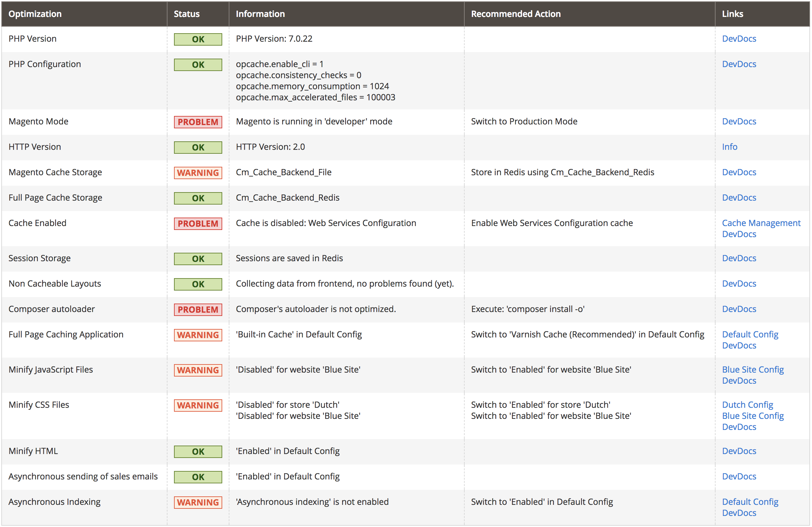Open DevDocs link for PHP Version
This screenshot has height=527, width=812.
(x=739, y=38)
